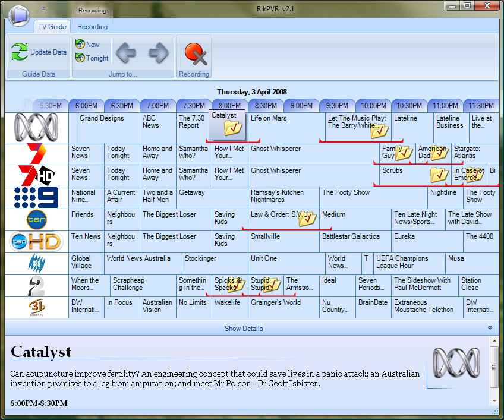The image size is (504, 420).
Task: Select Medium on Ten
Action: click(355, 219)
